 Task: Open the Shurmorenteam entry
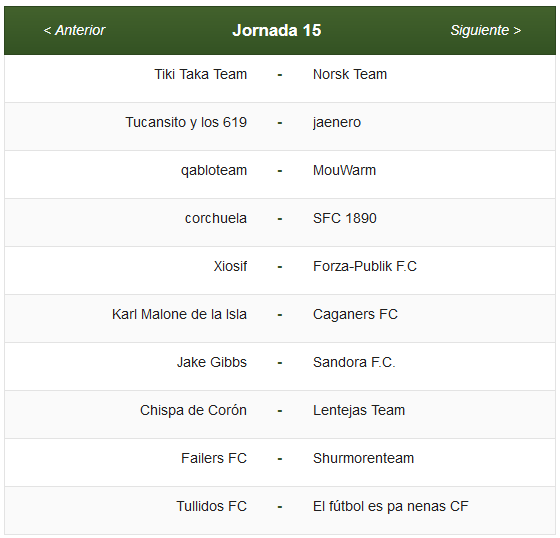pos(363,458)
